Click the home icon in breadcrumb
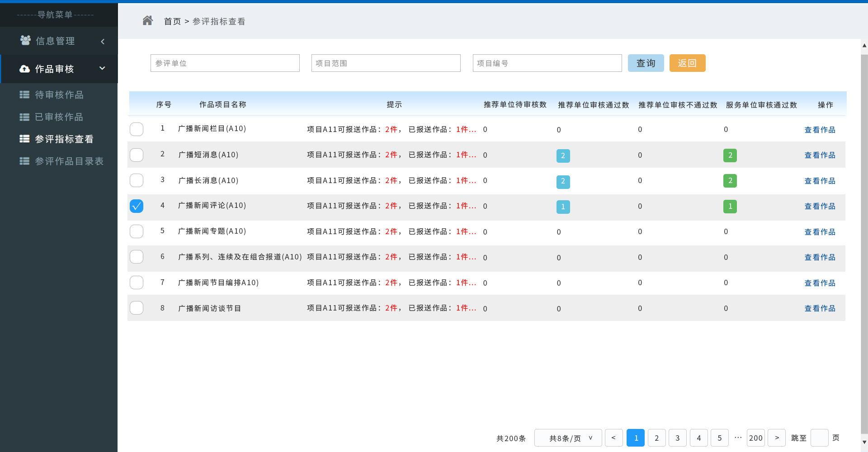 pos(147,21)
